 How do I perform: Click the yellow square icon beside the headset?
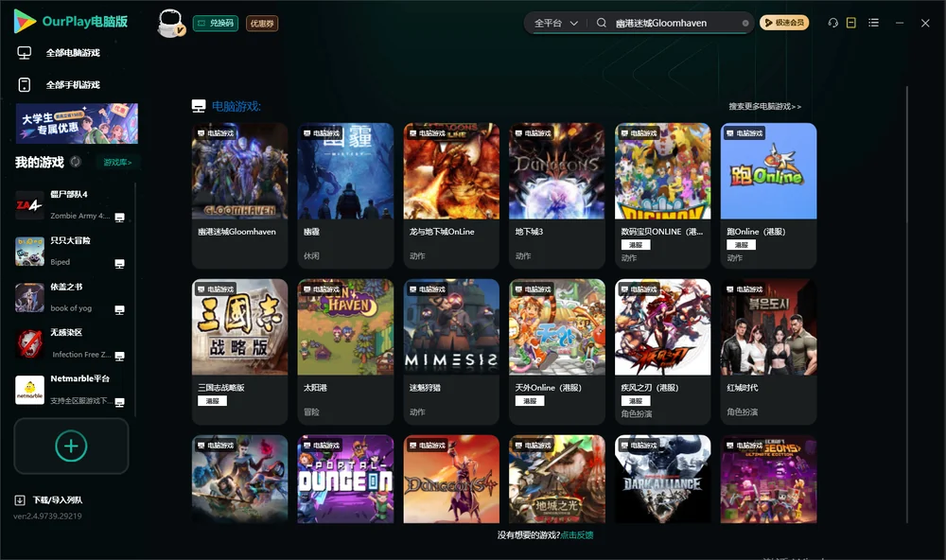click(850, 23)
